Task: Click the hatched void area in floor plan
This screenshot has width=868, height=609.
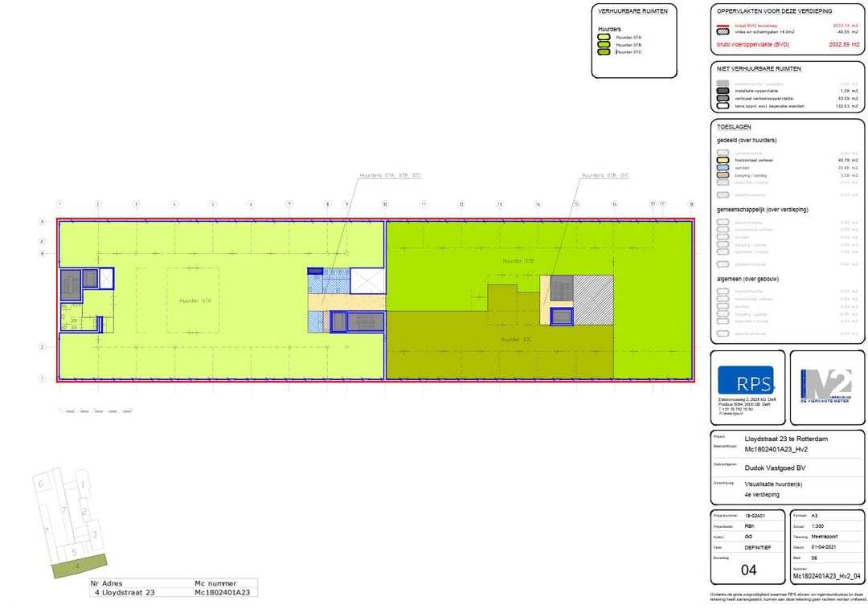Action: (593, 300)
